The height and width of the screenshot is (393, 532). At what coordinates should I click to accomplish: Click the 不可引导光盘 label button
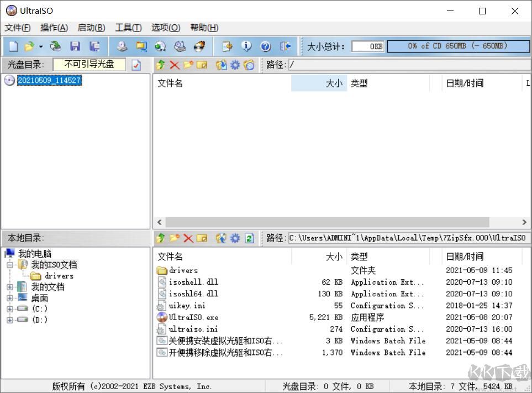click(x=89, y=65)
